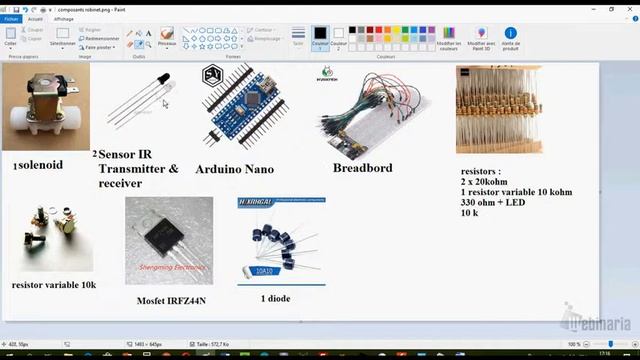This screenshot has height=360, width=640.
Task: Click the zoom slider handle
Action: pos(611,344)
